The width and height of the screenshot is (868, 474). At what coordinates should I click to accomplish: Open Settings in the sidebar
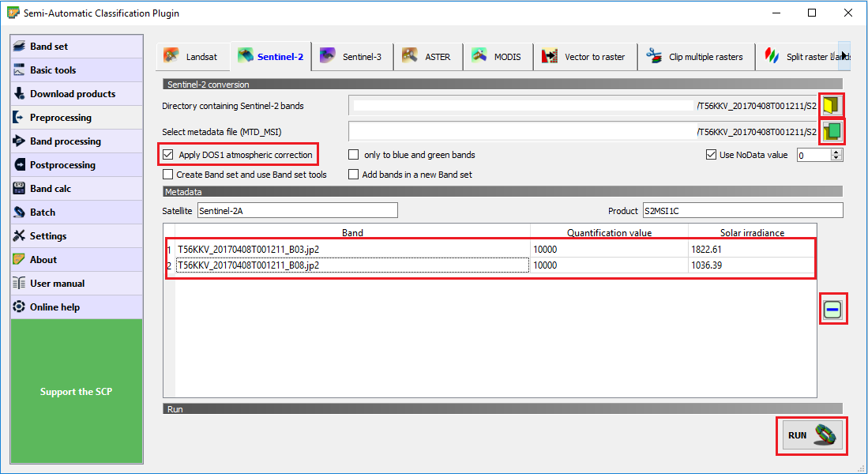[77, 236]
